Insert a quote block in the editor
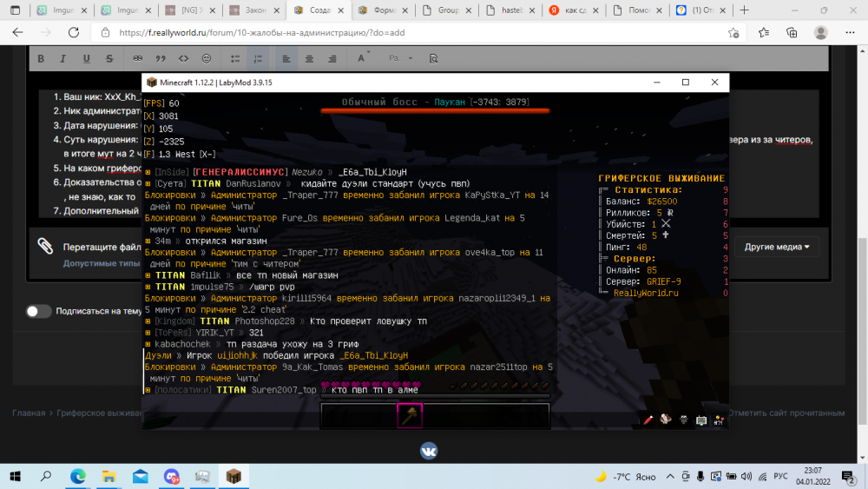Image resolution: width=868 pixels, height=489 pixels. tap(161, 58)
